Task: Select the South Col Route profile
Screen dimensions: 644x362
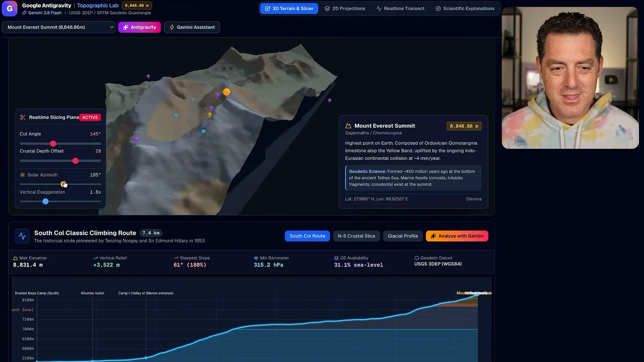Action: coord(307,236)
